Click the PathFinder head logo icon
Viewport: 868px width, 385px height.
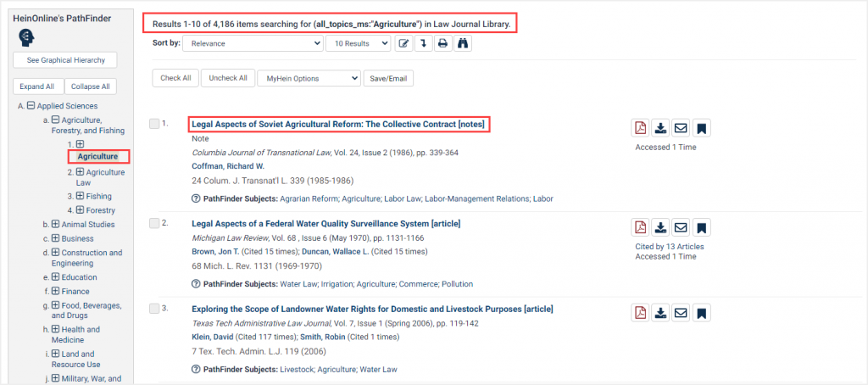(25, 37)
